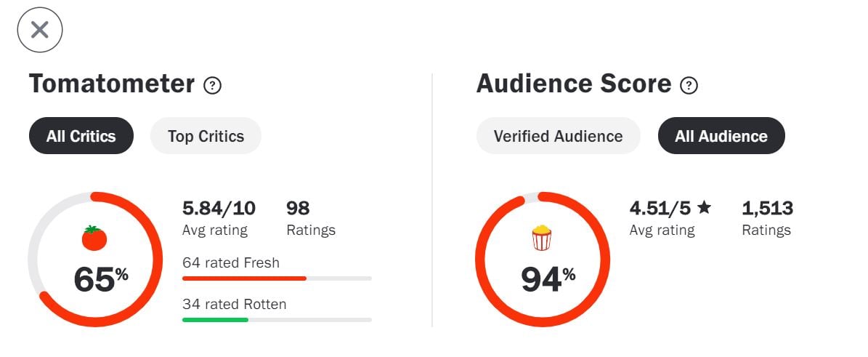The image size is (868, 357).
Task: Select the All Audience filter
Action: (x=721, y=136)
